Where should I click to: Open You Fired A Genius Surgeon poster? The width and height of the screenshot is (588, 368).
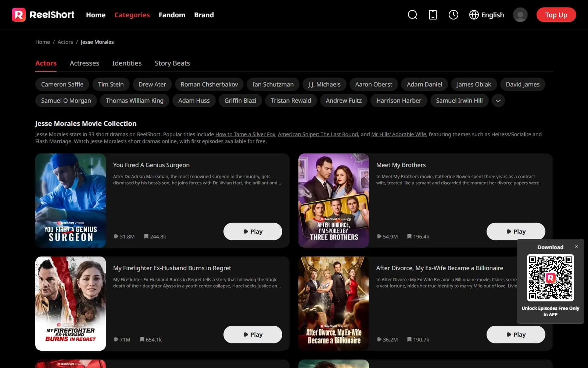(71, 201)
